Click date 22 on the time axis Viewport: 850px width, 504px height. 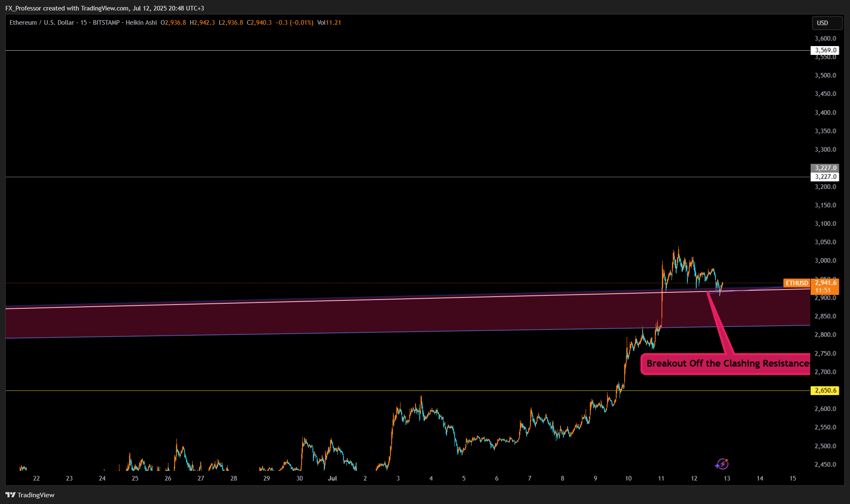click(x=36, y=478)
